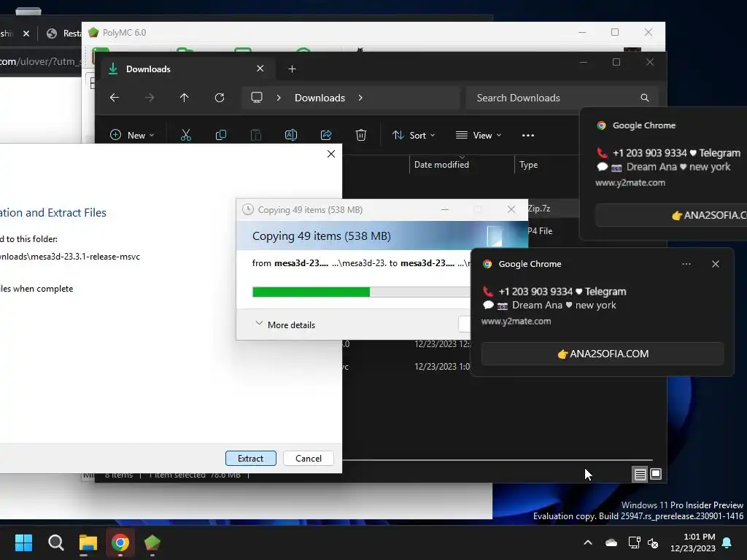Viewport: 747px width, 560px height.
Task: Open Windows Start menu
Action: [23, 542]
